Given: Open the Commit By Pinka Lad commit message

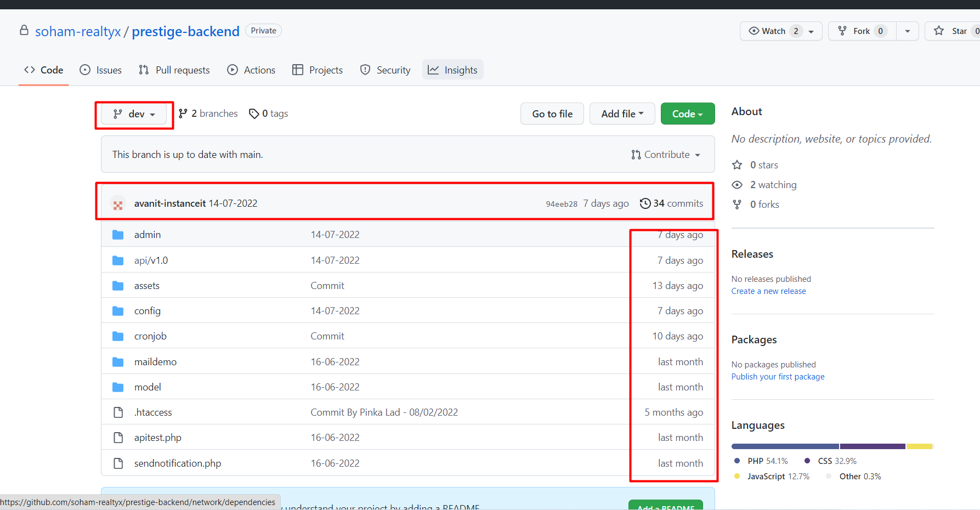Looking at the screenshot, I should [x=384, y=412].
